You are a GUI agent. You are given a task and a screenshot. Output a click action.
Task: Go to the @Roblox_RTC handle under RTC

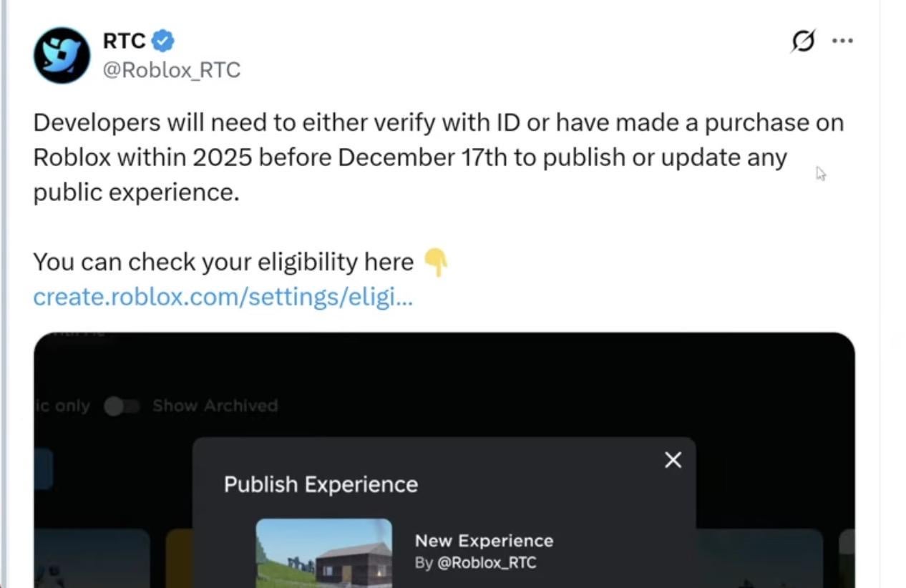(172, 70)
